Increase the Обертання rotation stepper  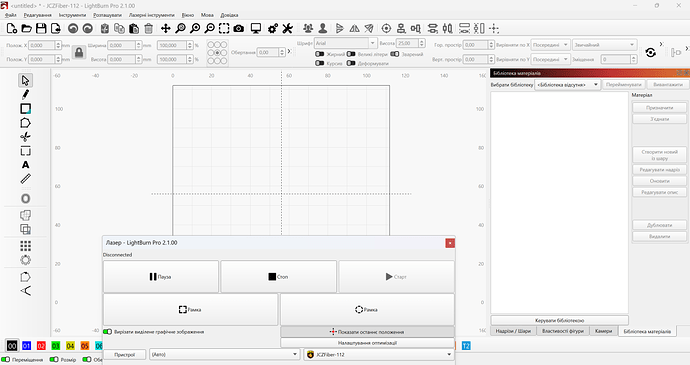282,50
